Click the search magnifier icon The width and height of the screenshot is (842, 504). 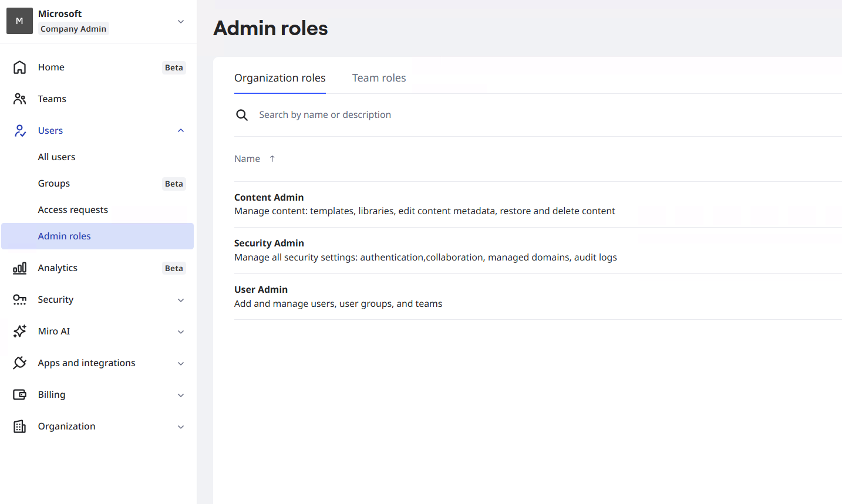242,115
